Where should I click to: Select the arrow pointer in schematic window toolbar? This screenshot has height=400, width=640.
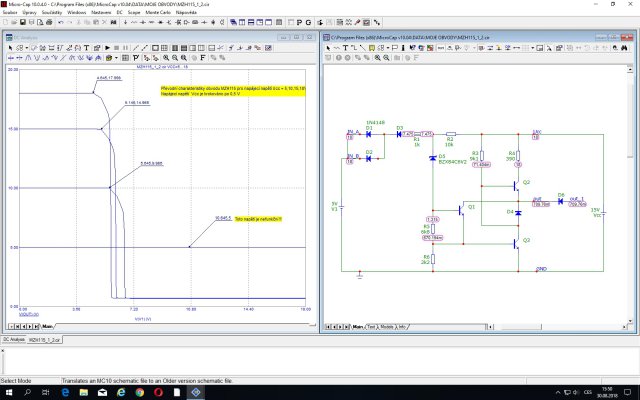coord(328,48)
